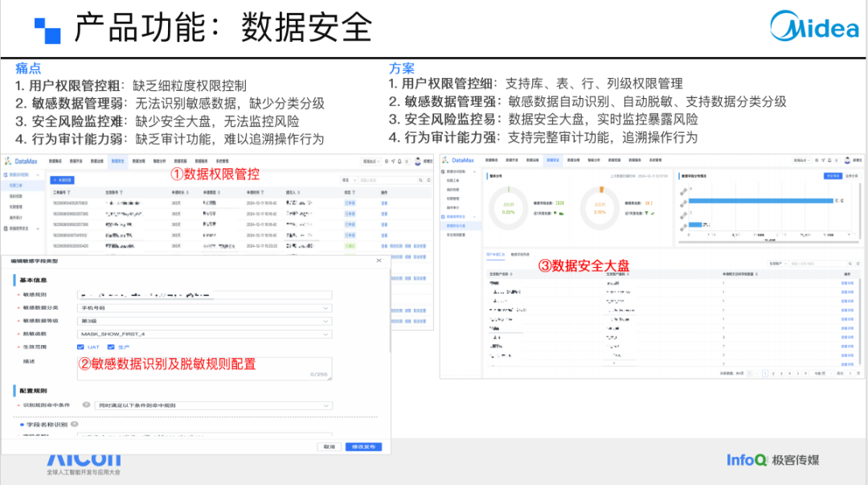Click the DataMax logo in right dashboard screenshot
This screenshot has width=868, height=485.
click(x=458, y=160)
